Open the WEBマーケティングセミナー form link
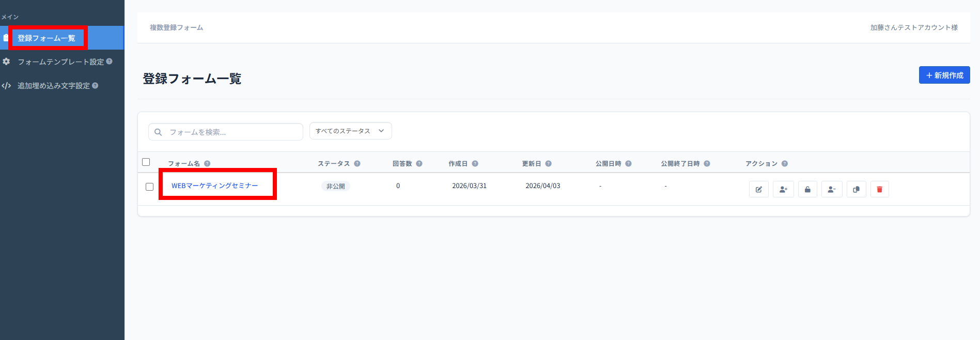Image resolution: width=980 pixels, height=340 pixels. click(214, 186)
